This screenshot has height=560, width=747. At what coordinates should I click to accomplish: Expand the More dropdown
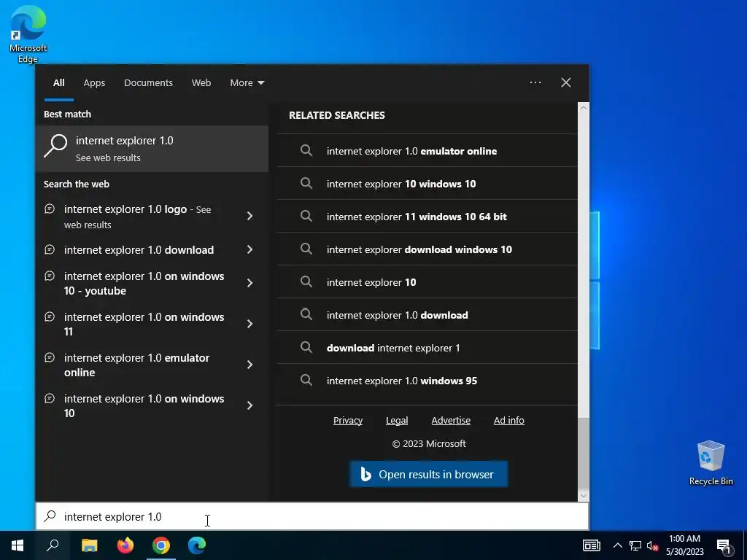pos(247,83)
